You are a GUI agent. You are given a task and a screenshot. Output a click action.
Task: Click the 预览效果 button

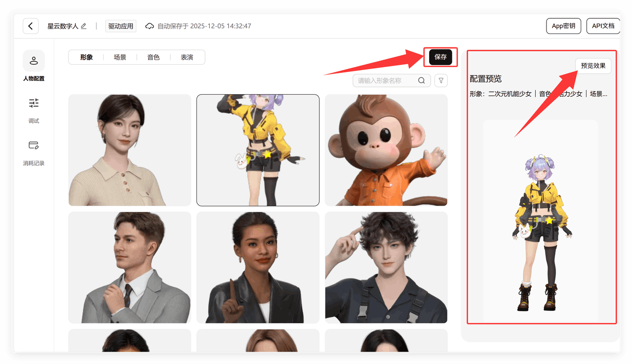[x=593, y=66]
